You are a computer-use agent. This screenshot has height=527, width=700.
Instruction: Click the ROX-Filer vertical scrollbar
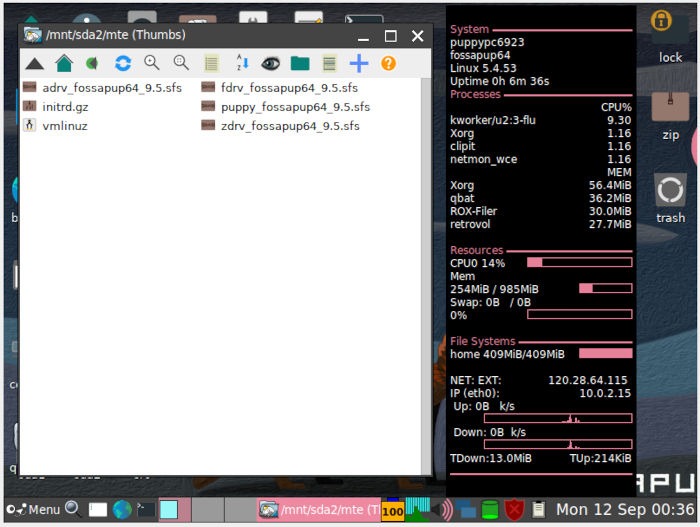pos(426,276)
